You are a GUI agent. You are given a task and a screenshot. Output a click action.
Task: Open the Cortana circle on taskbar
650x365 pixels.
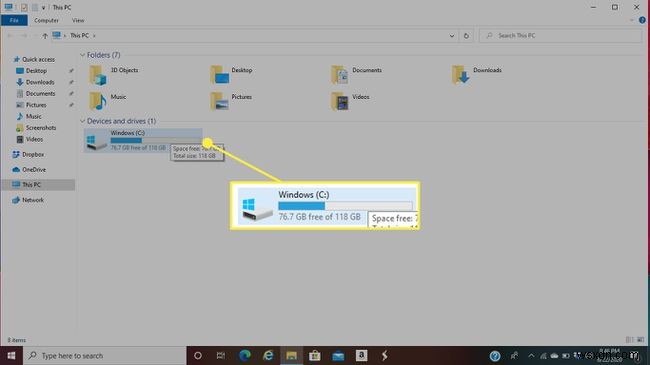pyautogui.click(x=198, y=355)
